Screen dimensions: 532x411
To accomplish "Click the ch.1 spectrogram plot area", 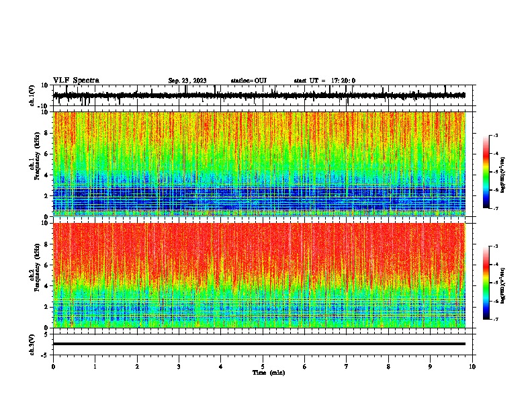I will click(259, 164).
